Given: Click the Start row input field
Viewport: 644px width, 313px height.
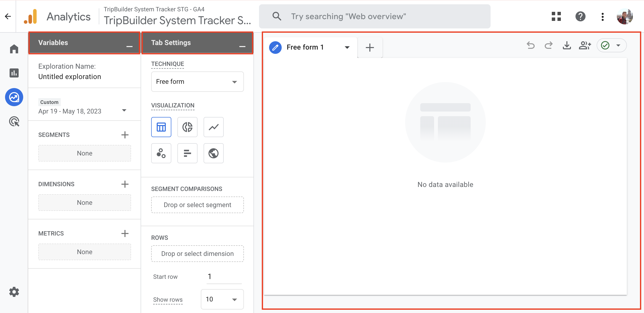Looking at the screenshot, I should tap(224, 277).
